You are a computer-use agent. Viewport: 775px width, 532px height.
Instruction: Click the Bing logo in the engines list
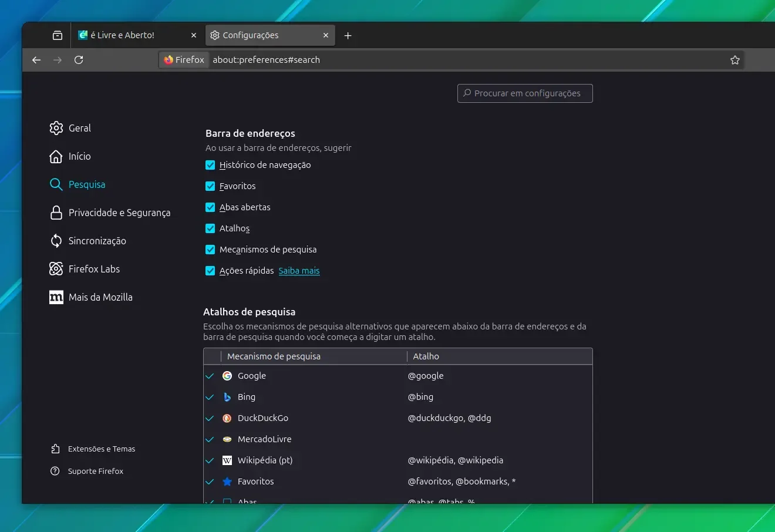click(227, 397)
